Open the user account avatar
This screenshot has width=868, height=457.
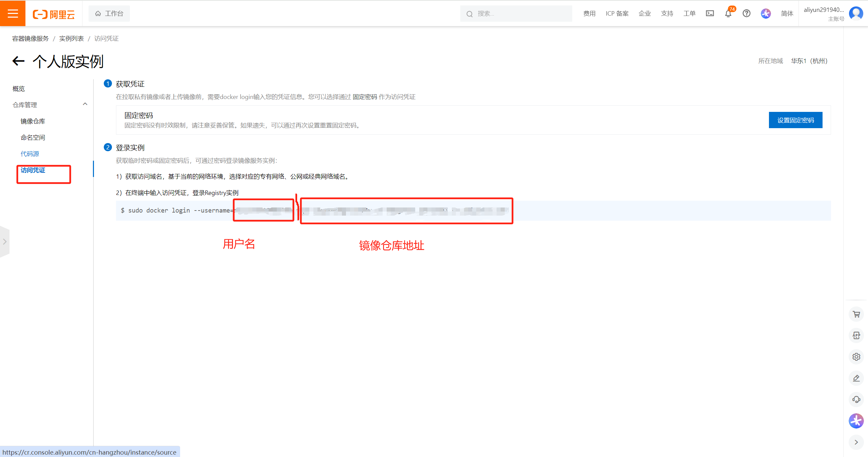point(856,14)
